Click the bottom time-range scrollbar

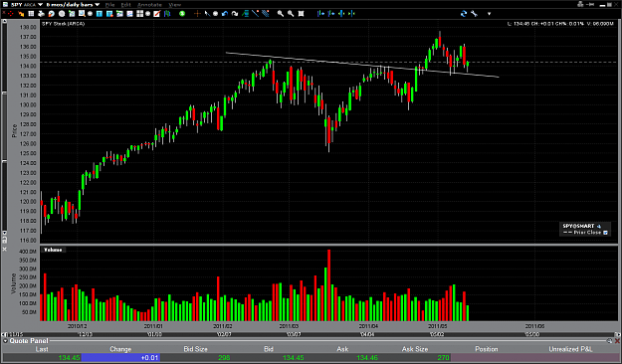click(311, 334)
